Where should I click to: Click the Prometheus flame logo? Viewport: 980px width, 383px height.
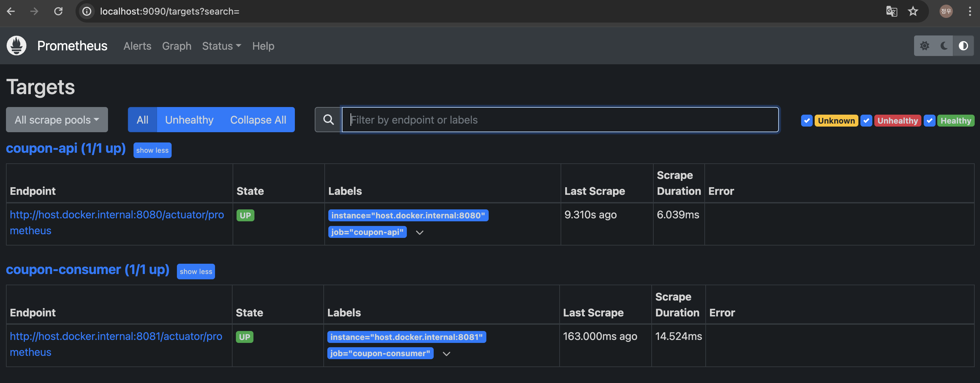tap(16, 46)
